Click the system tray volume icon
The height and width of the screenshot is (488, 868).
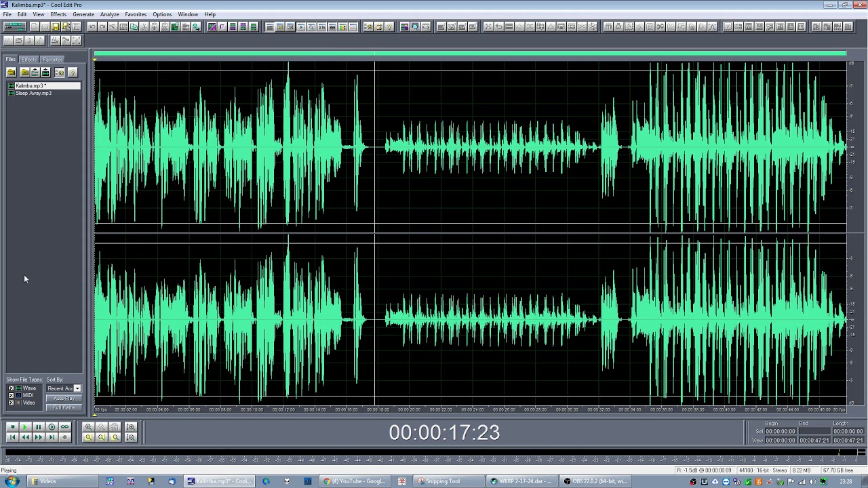point(812,482)
